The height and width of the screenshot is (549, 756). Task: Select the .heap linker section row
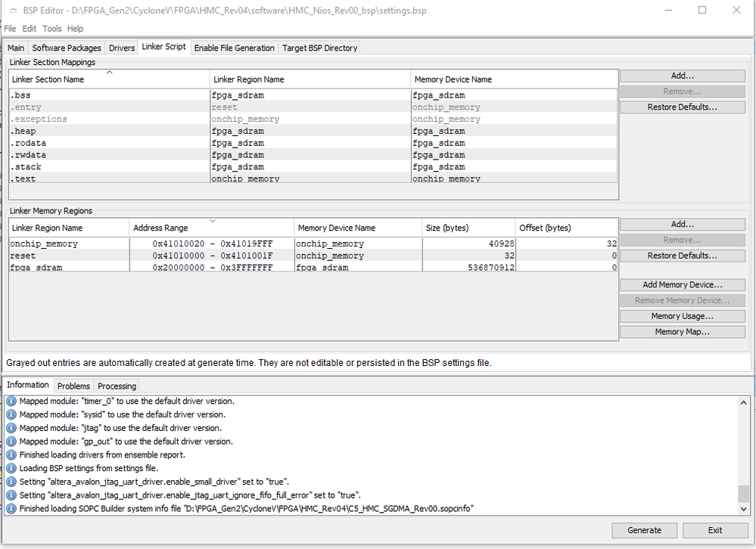tap(109, 132)
